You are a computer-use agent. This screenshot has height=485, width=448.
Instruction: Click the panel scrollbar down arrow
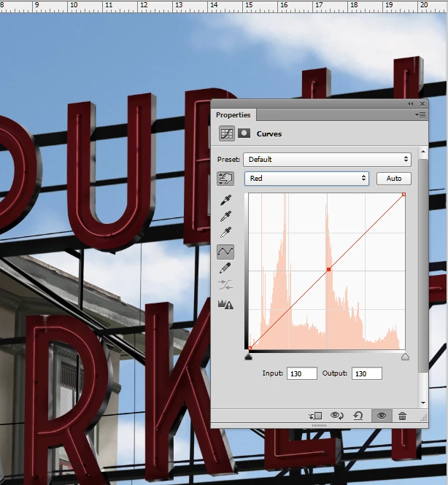coord(423,403)
